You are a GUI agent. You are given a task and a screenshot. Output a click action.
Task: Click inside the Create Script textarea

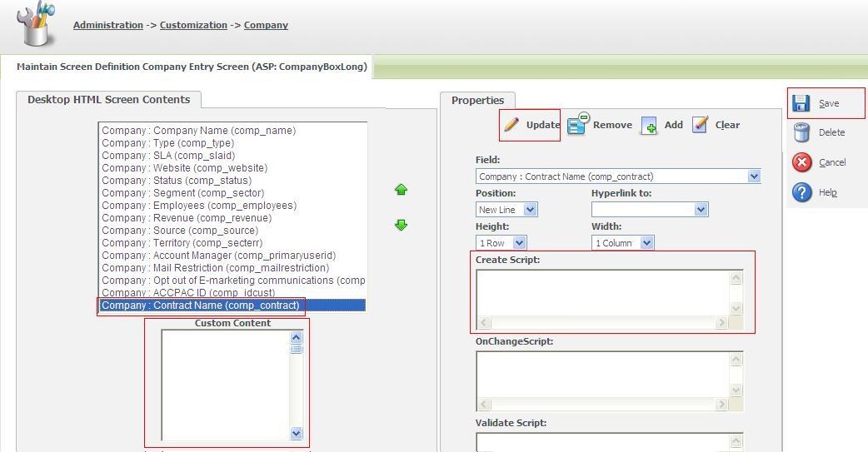tap(602, 293)
